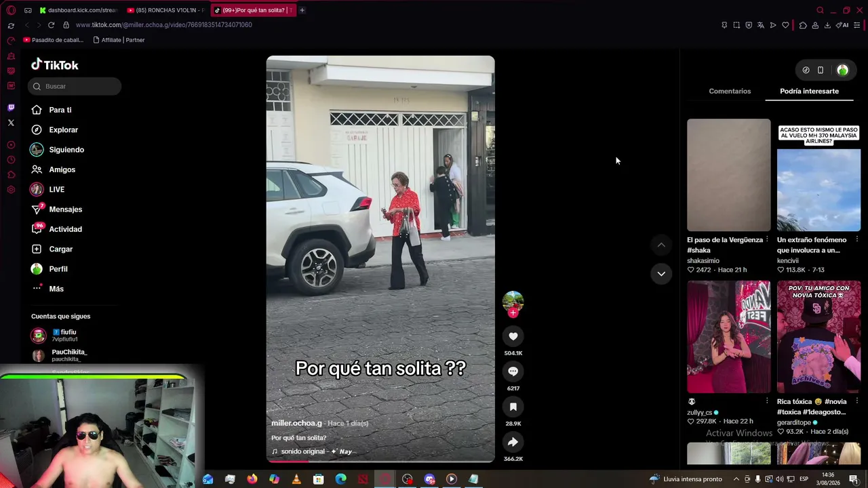Reload the page
This screenshot has width=868, height=488.
(x=51, y=25)
